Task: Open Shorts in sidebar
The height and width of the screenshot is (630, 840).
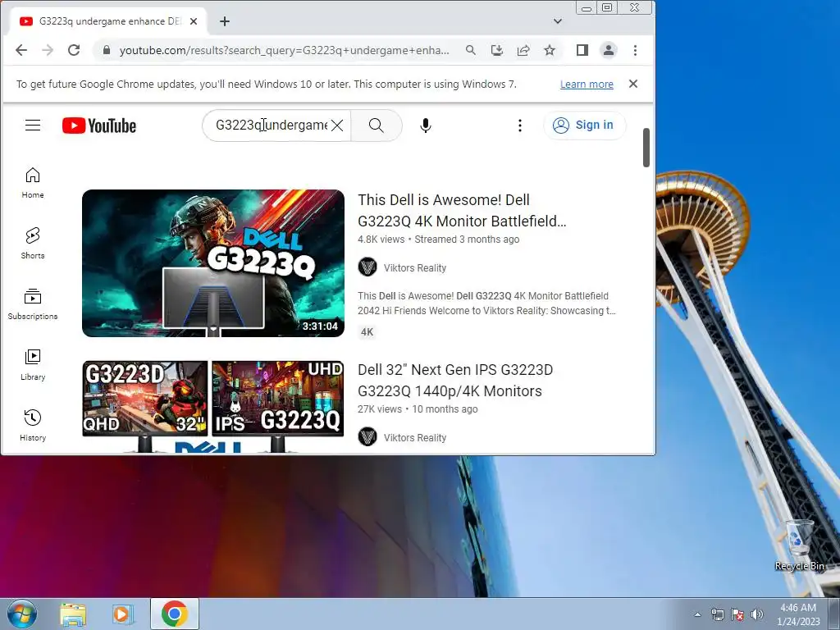Action: pyautogui.click(x=33, y=244)
